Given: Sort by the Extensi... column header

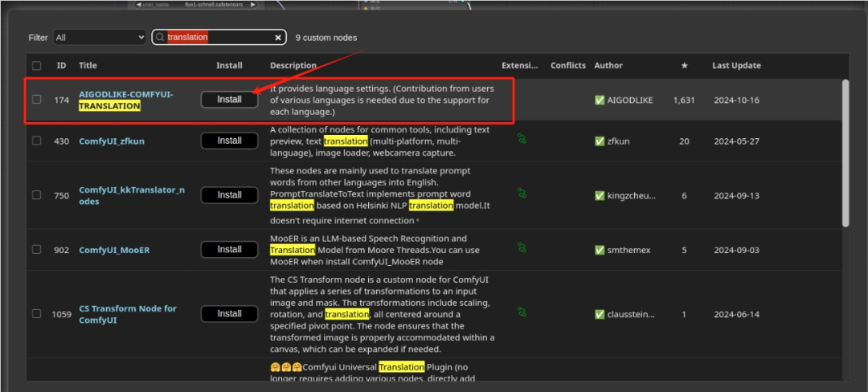Looking at the screenshot, I should [x=520, y=65].
